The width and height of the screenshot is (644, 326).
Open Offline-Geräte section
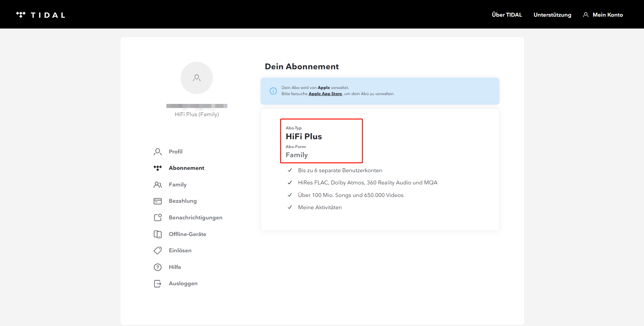click(x=187, y=234)
